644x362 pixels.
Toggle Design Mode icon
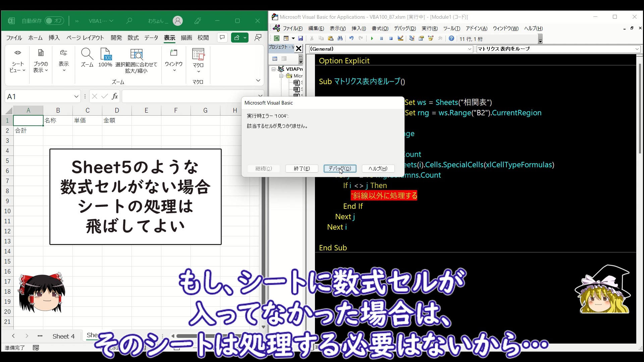pos(400,39)
